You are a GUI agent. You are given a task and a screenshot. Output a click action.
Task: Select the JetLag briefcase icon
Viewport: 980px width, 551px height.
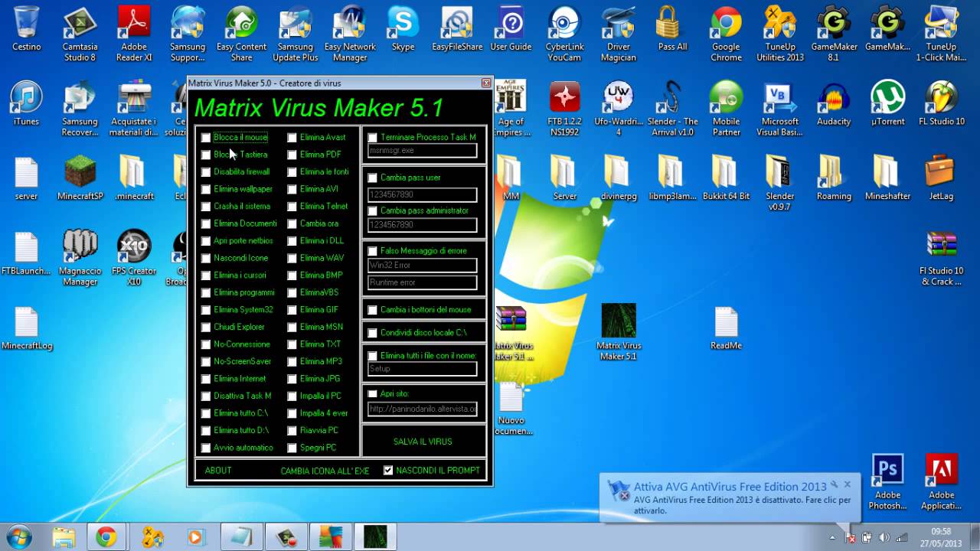(941, 178)
